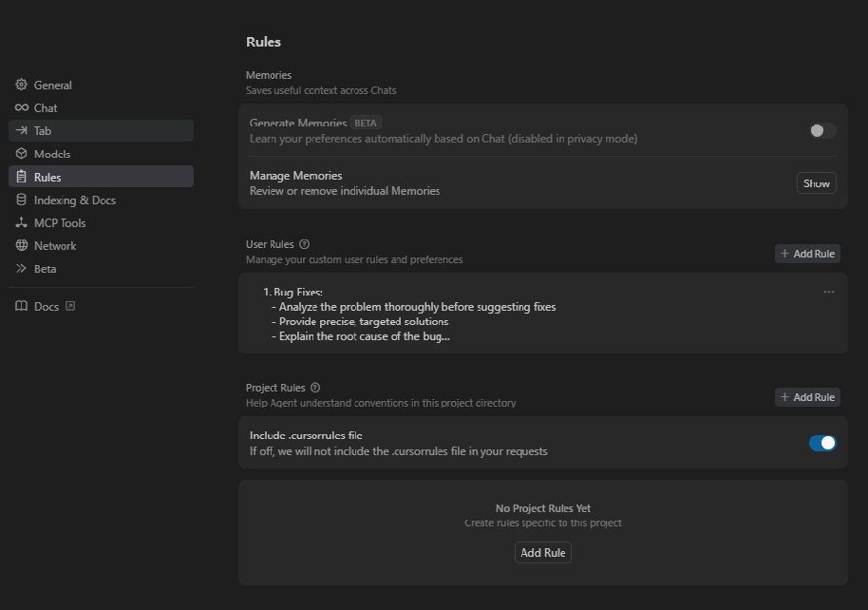
Task: Select the MCP Tools wrench icon
Action: click(x=20, y=222)
